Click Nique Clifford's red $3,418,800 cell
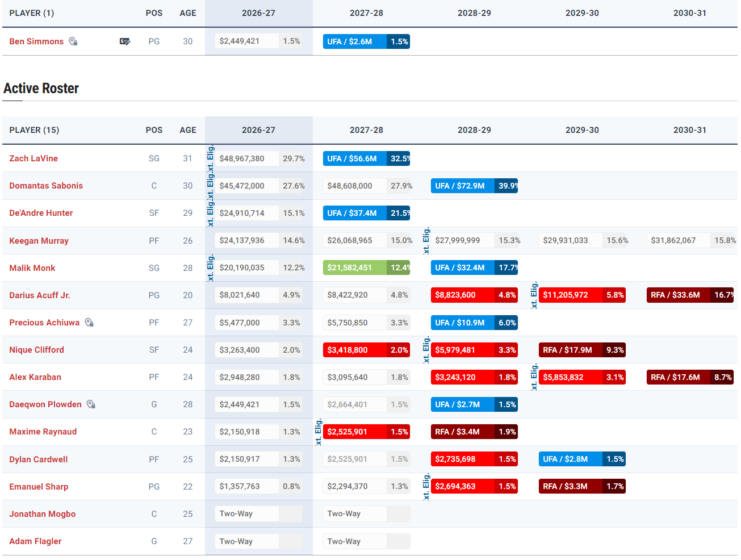Image resolution: width=741 pixels, height=560 pixels. coord(366,350)
